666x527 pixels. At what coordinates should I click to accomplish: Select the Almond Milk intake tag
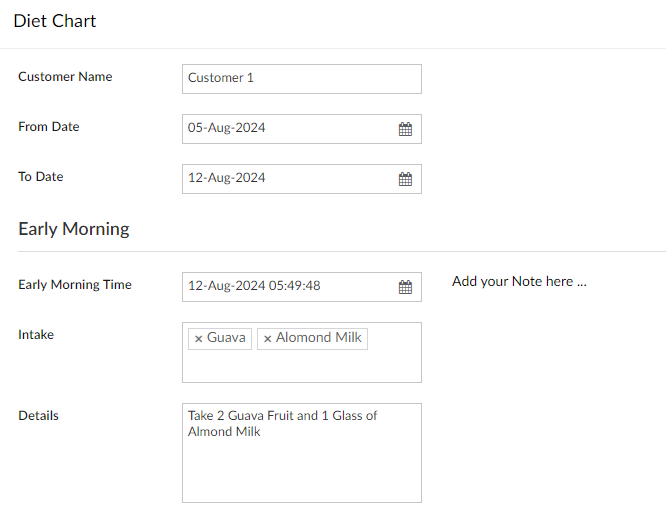(319, 338)
